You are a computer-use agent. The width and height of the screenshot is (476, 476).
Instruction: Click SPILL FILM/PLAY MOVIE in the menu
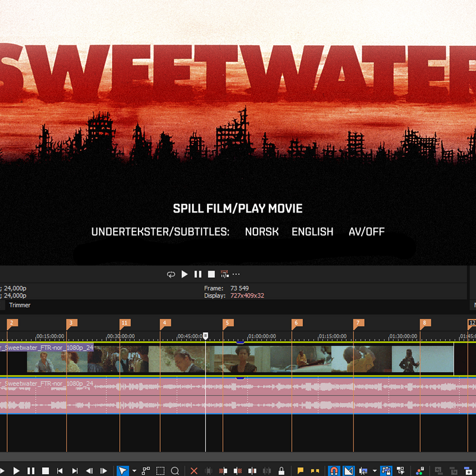237,209
